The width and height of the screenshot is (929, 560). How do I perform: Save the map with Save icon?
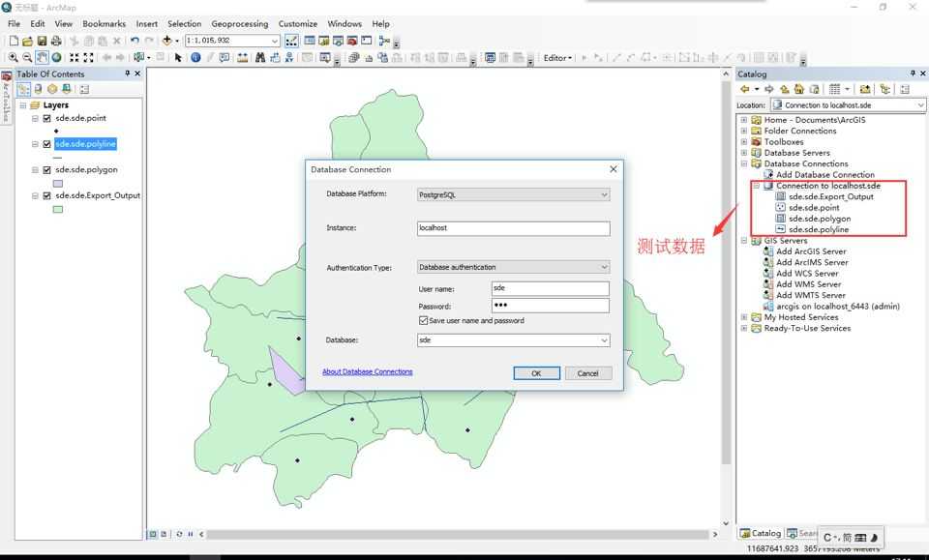42,41
